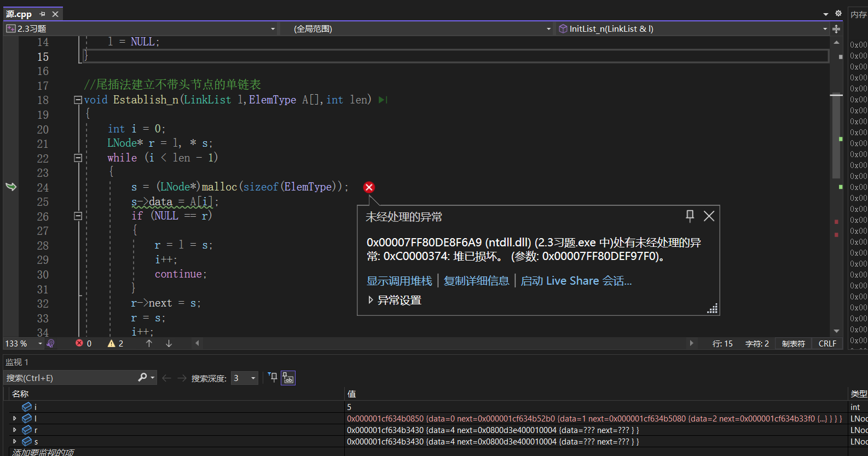Click the 字符: 2 column indicator
Viewport: 868px width, 456px height.
(757, 344)
